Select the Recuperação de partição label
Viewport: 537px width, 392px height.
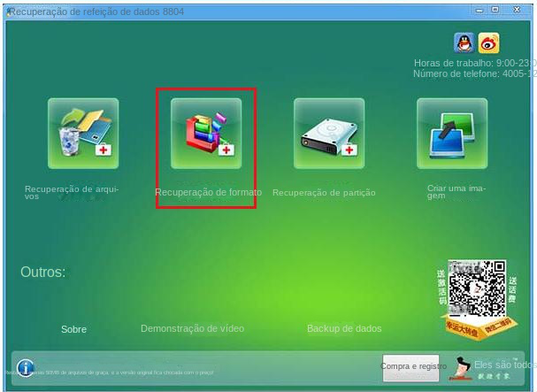tap(324, 193)
